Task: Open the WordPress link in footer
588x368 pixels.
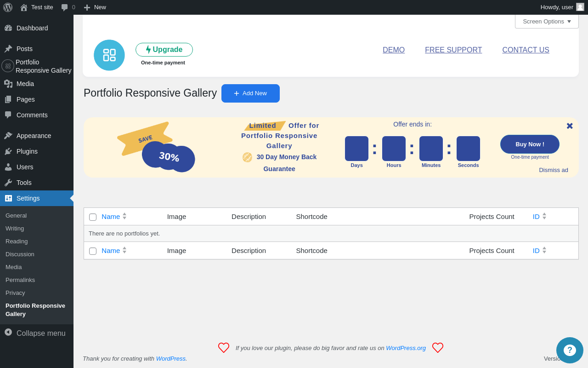Action: pos(171,359)
